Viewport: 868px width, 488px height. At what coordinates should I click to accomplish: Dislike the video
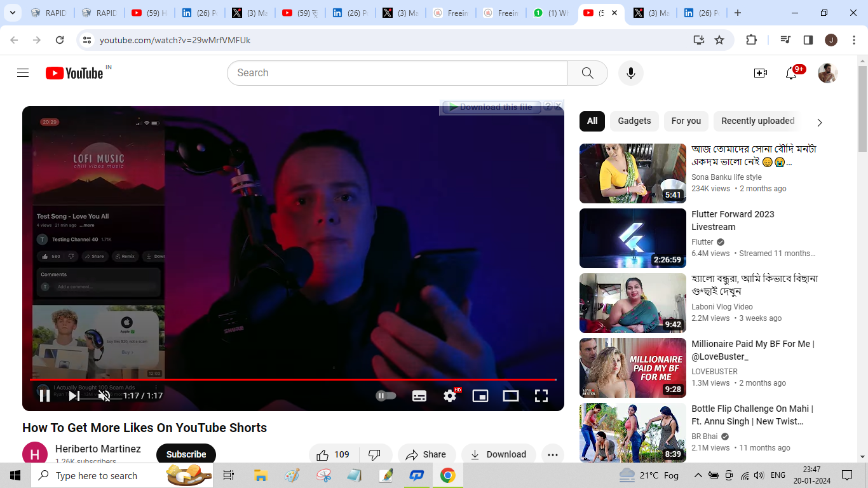click(375, 454)
